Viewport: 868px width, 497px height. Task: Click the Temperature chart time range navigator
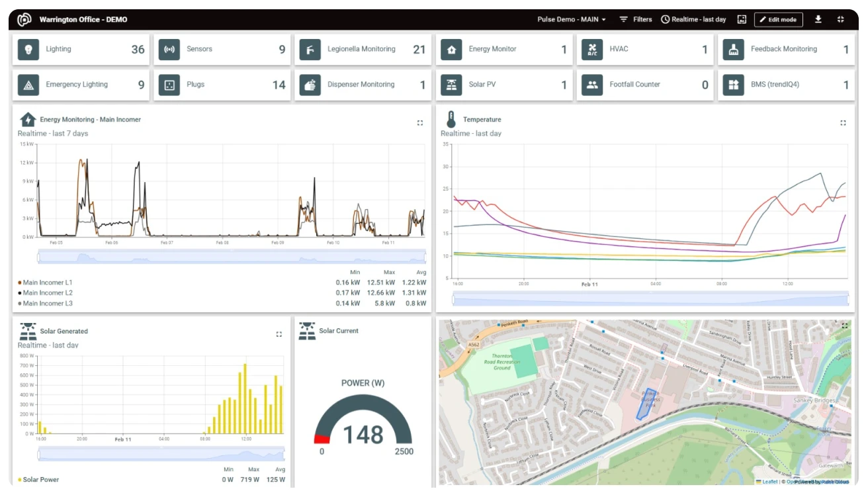650,299
